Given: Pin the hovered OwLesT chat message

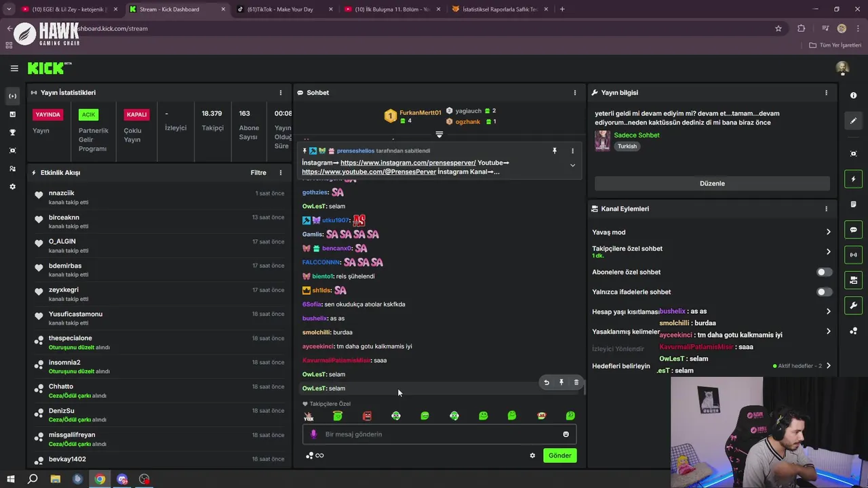Looking at the screenshot, I should click(561, 382).
